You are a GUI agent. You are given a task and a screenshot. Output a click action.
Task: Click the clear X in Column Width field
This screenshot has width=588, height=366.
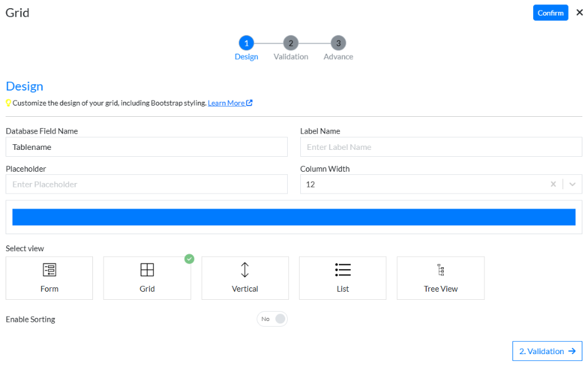tap(553, 184)
